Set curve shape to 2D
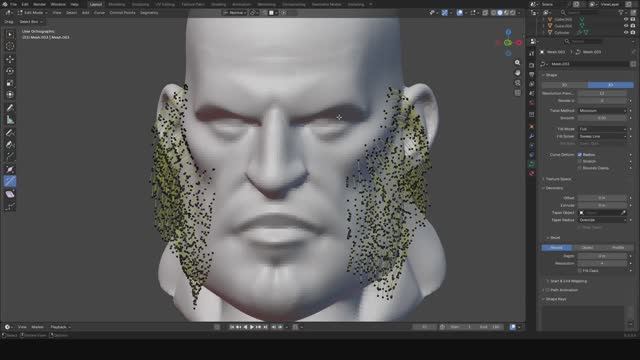Image resolution: width=640 pixels, height=360 pixels. 564,85
